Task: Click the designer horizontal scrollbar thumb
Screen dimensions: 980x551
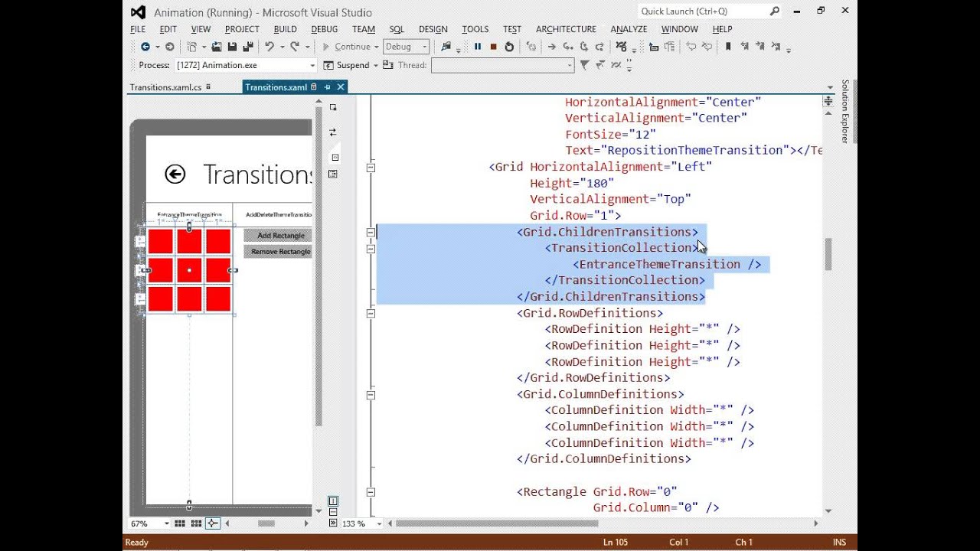Action: 266,523
